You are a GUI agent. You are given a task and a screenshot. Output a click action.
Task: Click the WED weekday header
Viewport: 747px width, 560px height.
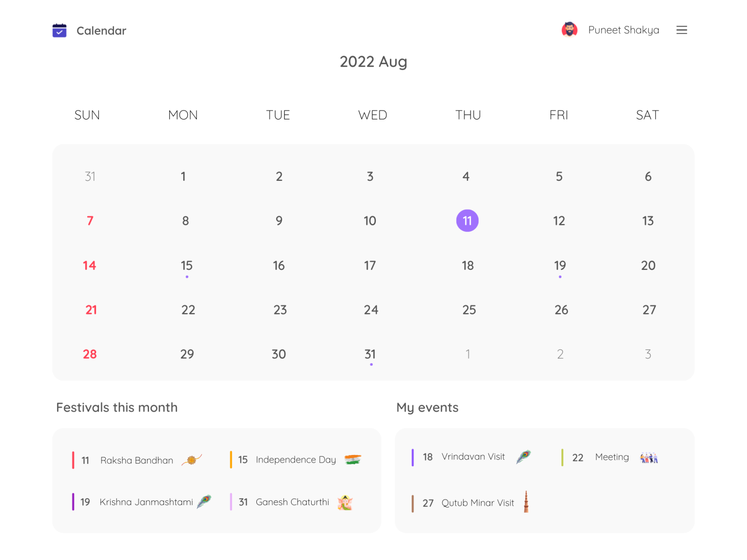[373, 115]
